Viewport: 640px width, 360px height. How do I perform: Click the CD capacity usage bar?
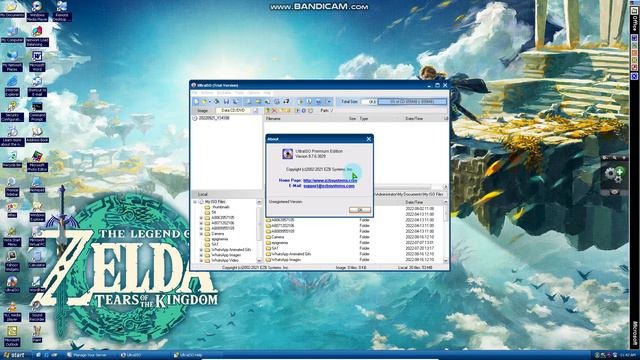tap(412, 102)
